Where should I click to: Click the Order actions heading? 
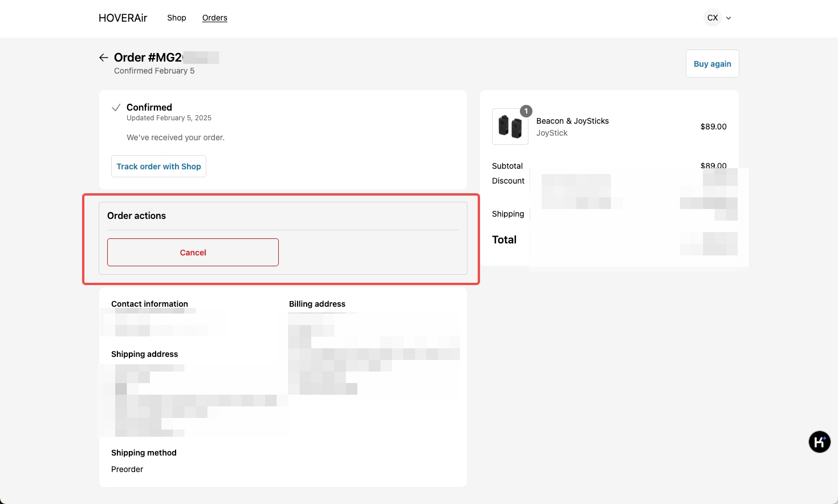[136, 216]
